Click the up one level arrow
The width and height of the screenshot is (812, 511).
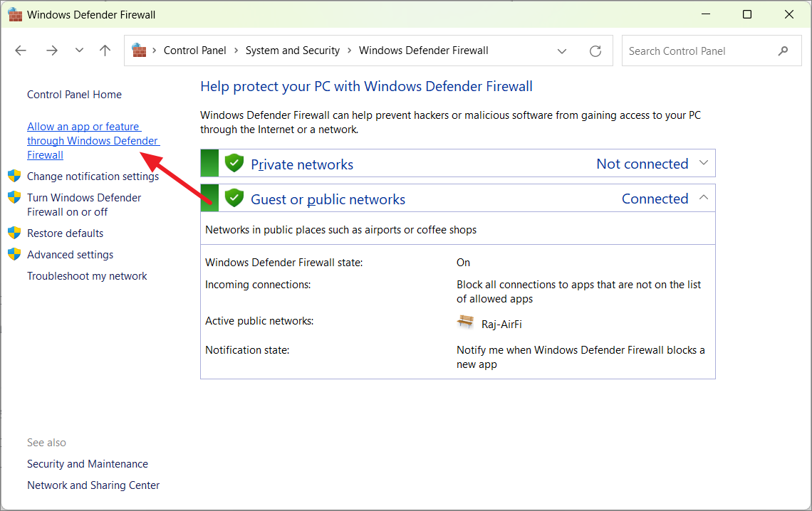[x=104, y=50]
